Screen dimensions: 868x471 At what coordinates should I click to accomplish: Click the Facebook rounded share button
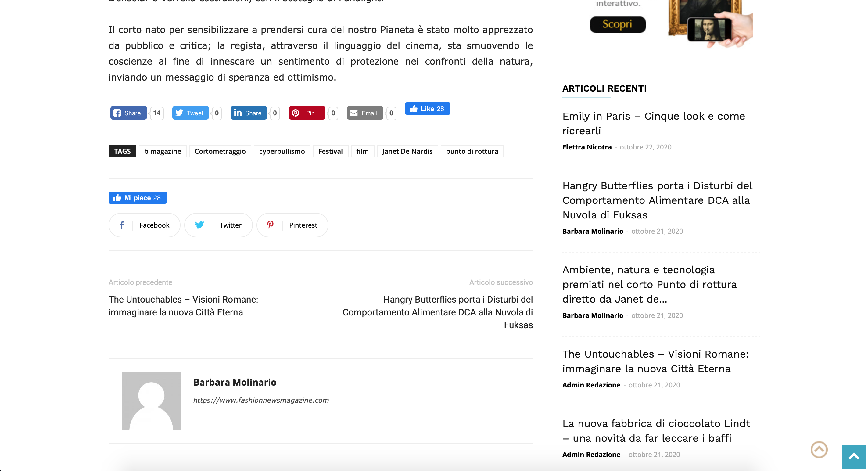[x=144, y=225]
